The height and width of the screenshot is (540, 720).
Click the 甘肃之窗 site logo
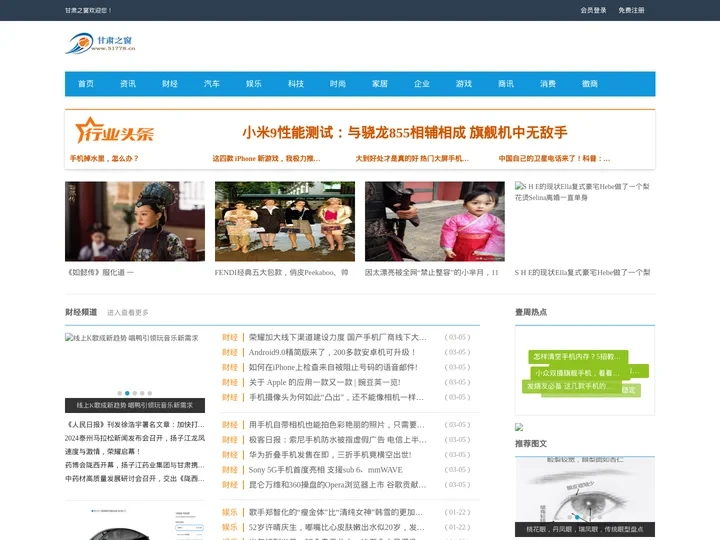click(101, 43)
